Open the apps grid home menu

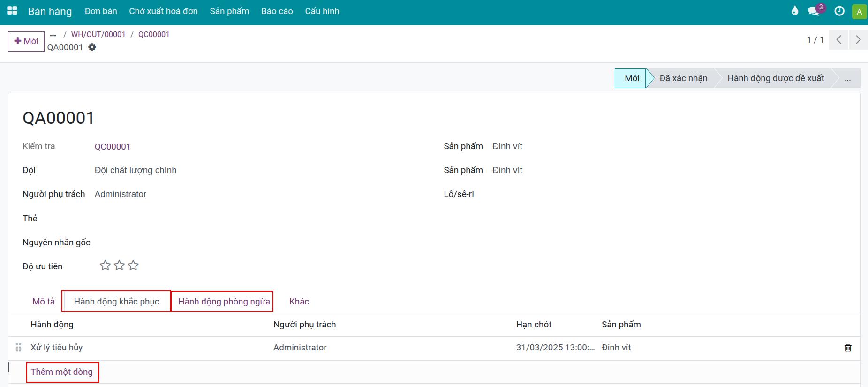[12, 11]
